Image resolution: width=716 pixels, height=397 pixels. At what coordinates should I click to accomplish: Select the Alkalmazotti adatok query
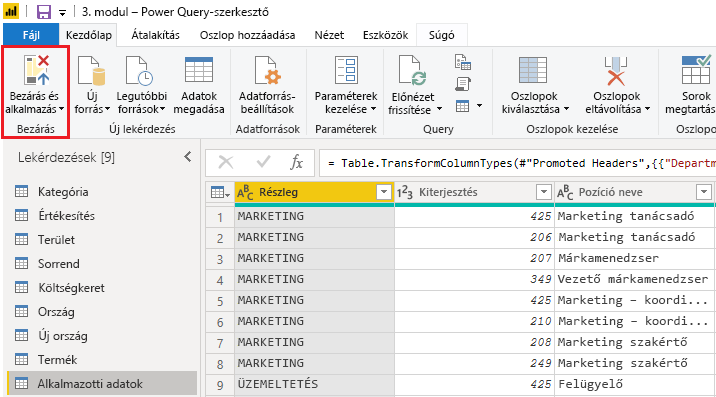pos(102,384)
